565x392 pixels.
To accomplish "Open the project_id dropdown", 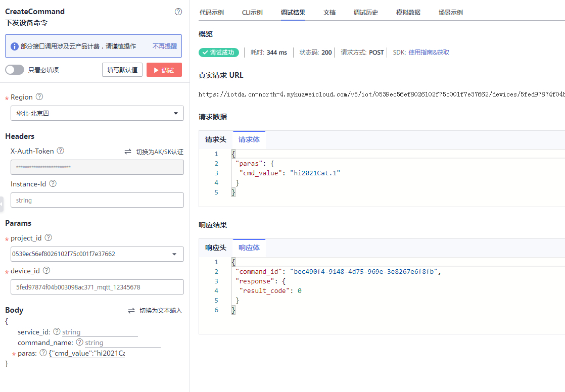I will point(98,254).
